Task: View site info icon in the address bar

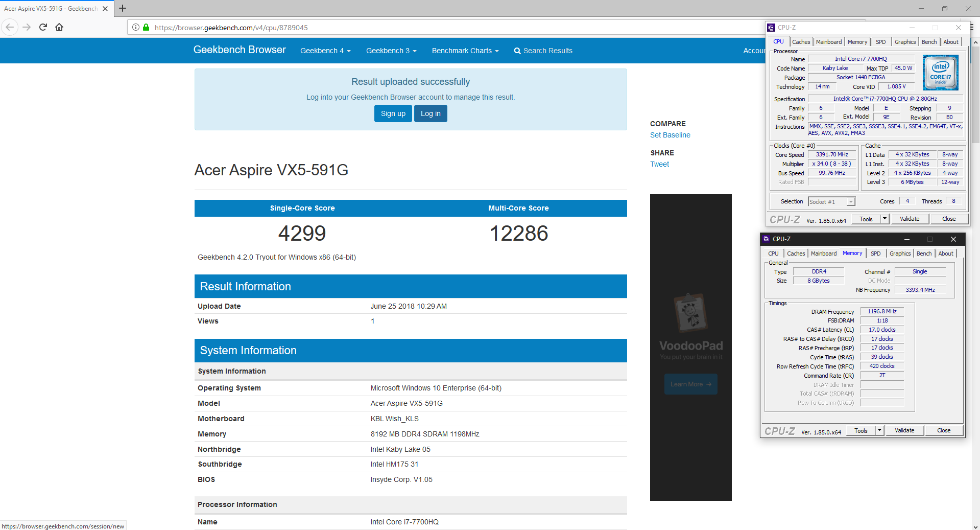Action: point(135,27)
